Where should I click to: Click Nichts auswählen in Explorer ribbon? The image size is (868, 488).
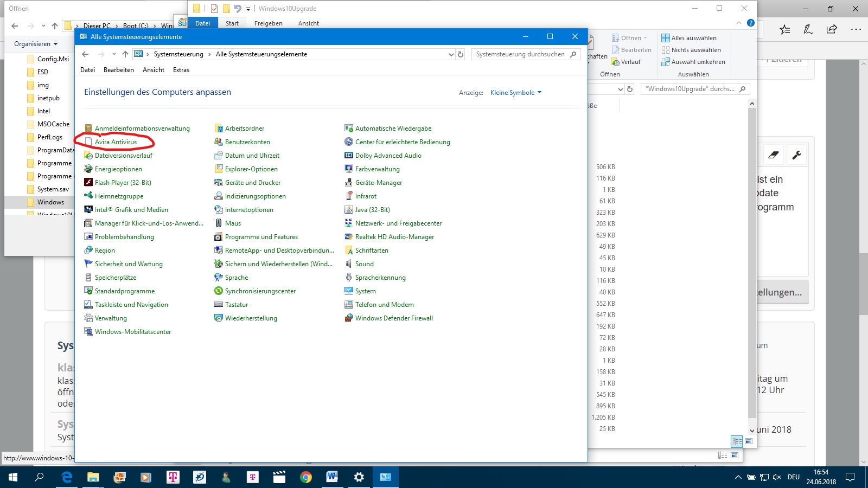(x=691, y=50)
